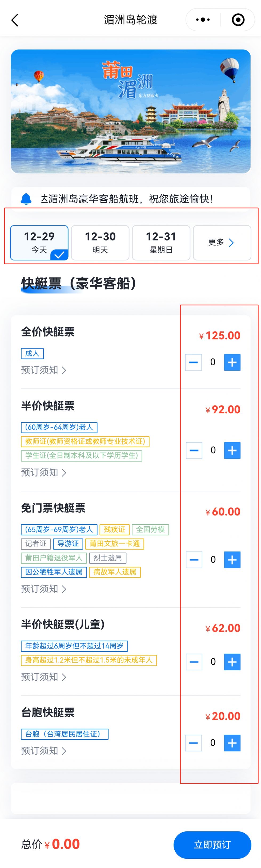261x868 pixels.
Task: Expand 预订须知 for Taiwan compatriot ticket
Action: 43,751
